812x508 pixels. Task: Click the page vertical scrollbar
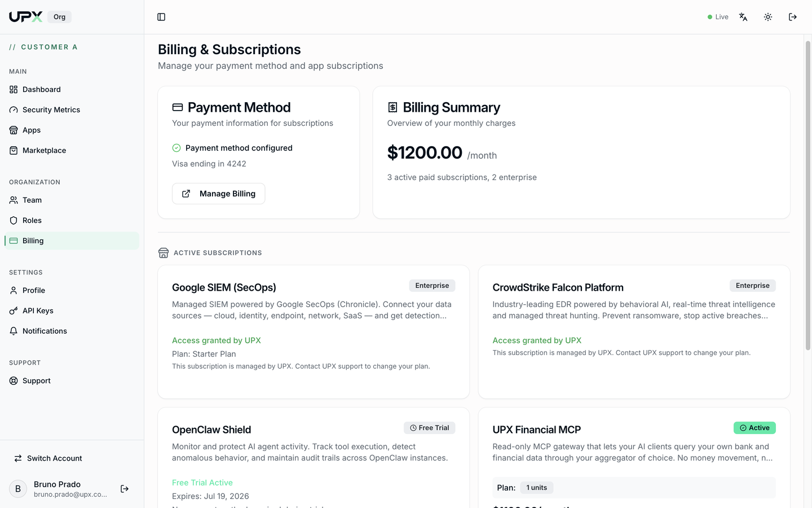click(x=807, y=196)
